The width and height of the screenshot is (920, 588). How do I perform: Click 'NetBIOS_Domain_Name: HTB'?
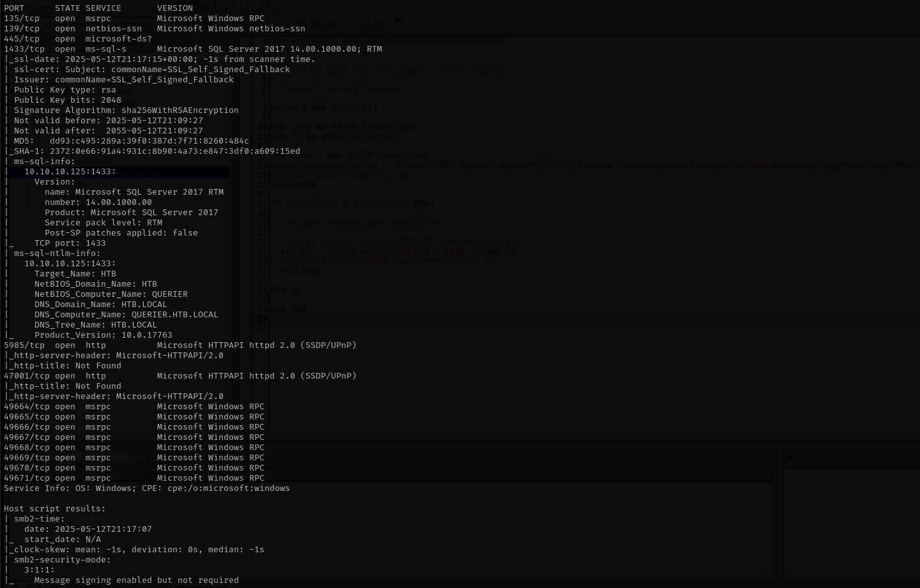(96, 284)
